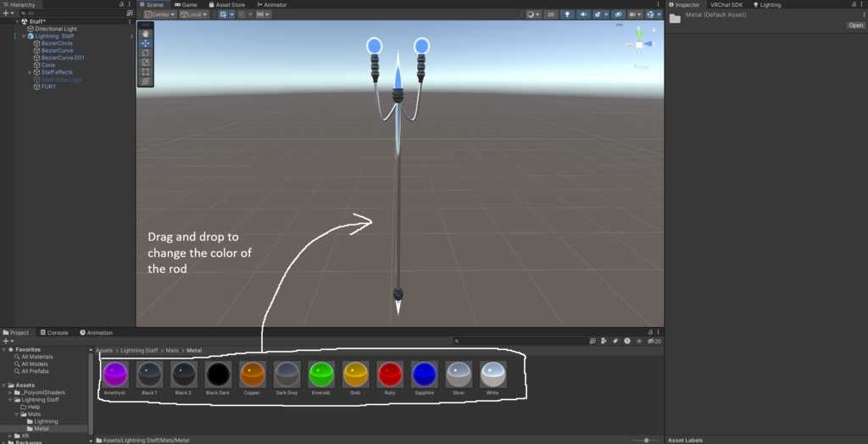868x444 pixels.
Task: Click the Project search field
Action: pyautogui.click(x=520, y=341)
